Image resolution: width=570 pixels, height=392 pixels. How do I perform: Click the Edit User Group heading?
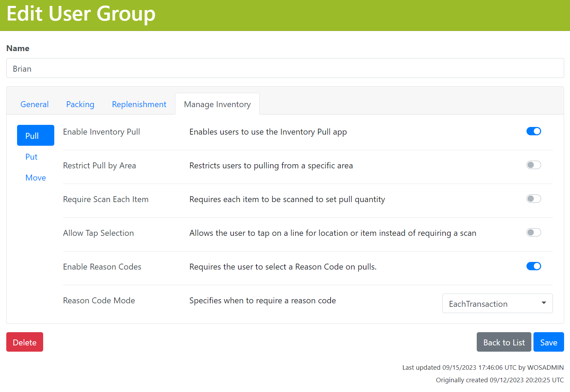tap(81, 14)
